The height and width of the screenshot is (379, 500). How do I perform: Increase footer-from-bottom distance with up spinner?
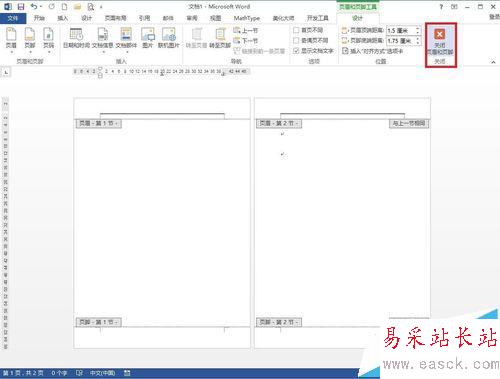(417, 39)
